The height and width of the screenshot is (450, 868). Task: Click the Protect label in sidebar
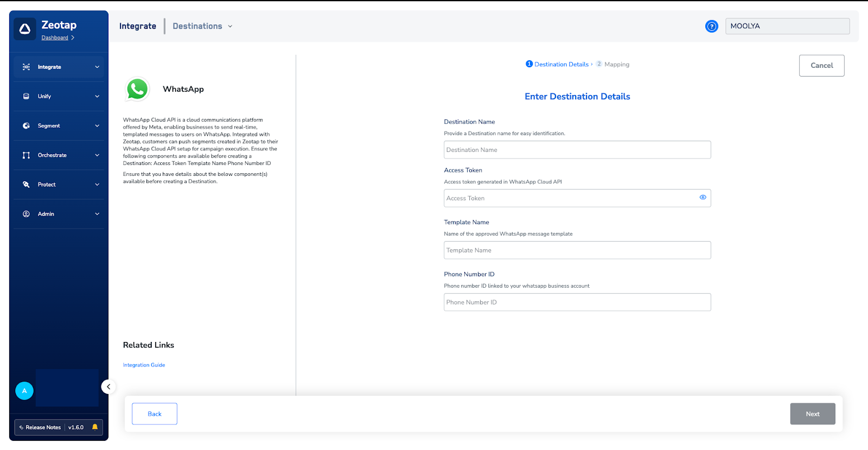coord(47,185)
